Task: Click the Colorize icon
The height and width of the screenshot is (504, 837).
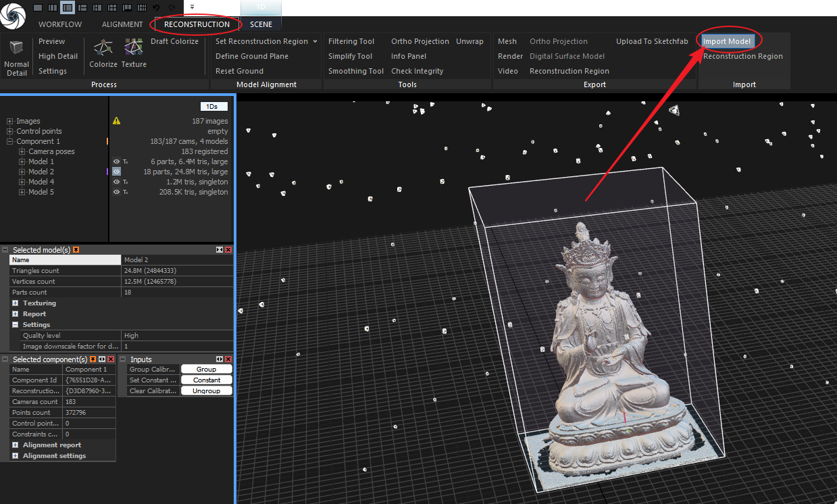Action: 103,49
